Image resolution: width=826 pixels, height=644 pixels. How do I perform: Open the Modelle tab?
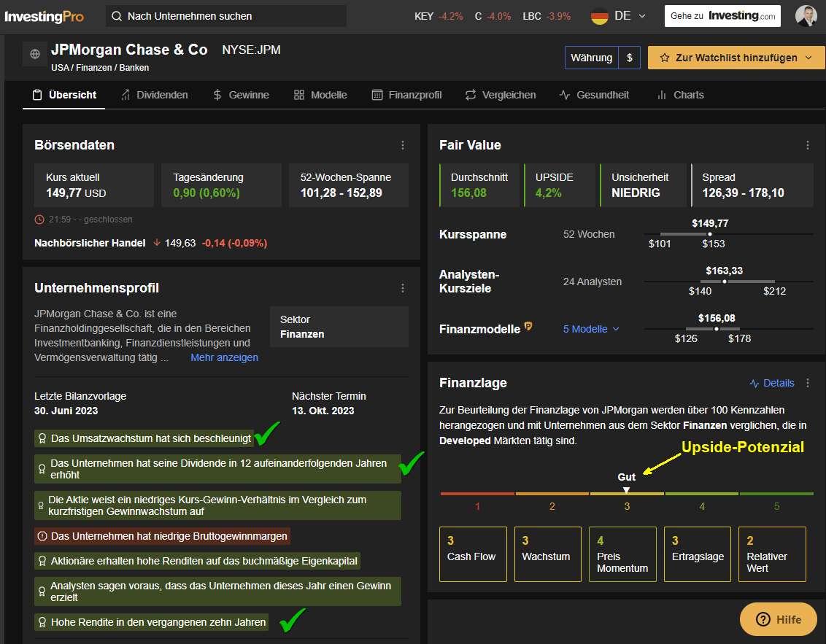click(320, 96)
